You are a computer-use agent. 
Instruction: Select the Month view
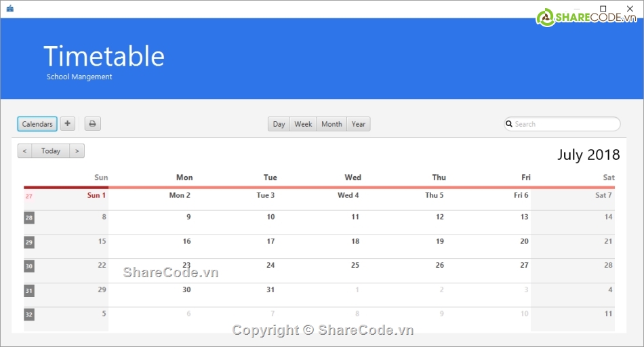pyautogui.click(x=331, y=124)
